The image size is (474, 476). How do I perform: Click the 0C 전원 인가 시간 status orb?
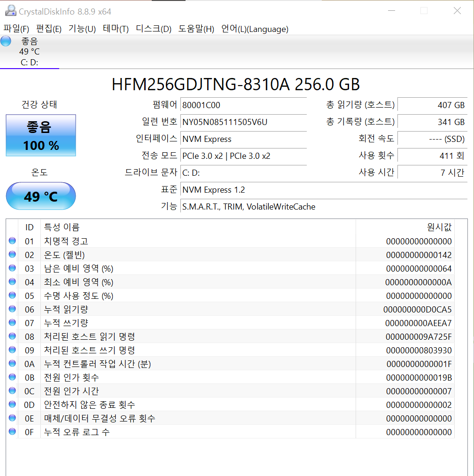pos(12,390)
